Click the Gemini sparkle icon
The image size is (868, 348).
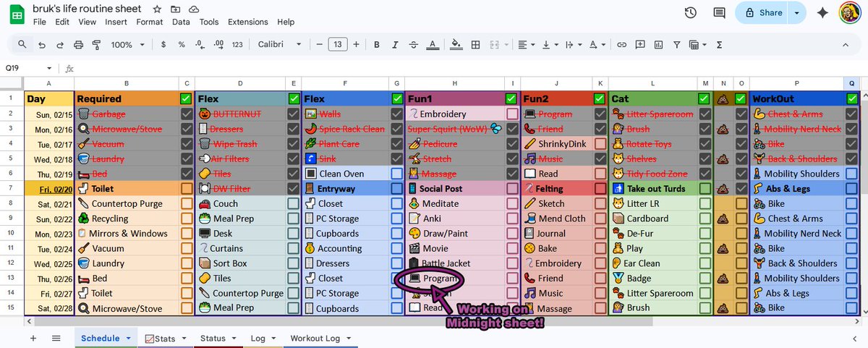[x=822, y=12]
